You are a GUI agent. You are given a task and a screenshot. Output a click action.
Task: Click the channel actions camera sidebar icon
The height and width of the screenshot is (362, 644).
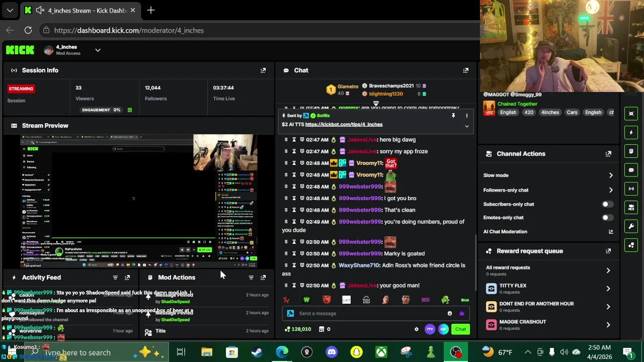coord(631,207)
